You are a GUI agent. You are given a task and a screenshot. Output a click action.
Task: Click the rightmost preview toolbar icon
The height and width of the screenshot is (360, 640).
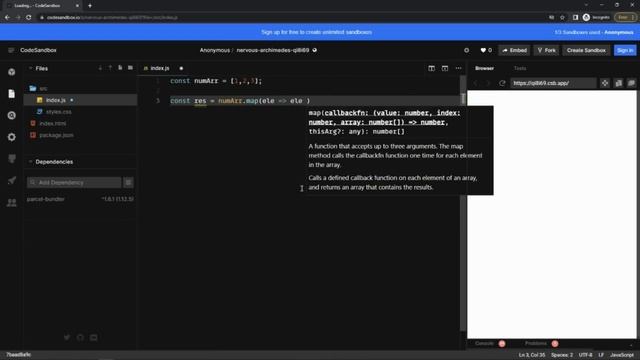[x=631, y=83]
